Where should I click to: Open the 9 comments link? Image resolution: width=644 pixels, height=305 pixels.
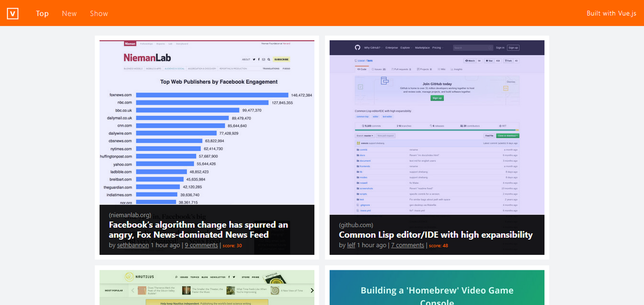click(x=201, y=245)
